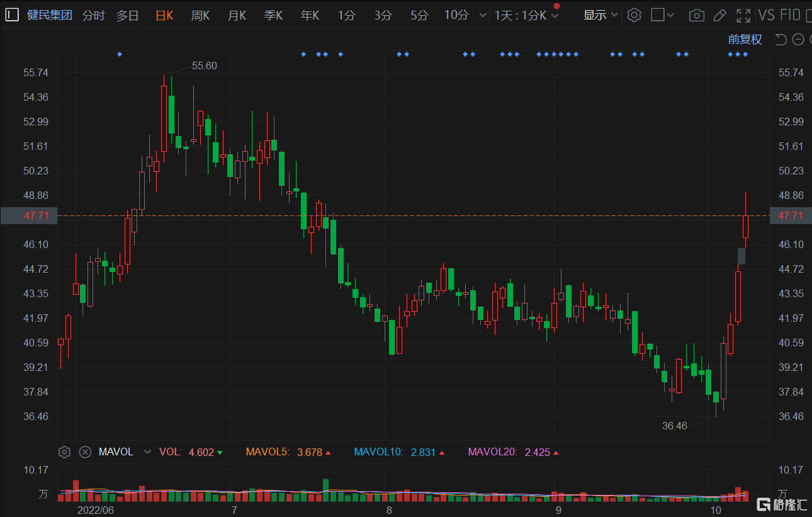
Task: Toggle 前复权 price adjustment
Action: (x=745, y=40)
